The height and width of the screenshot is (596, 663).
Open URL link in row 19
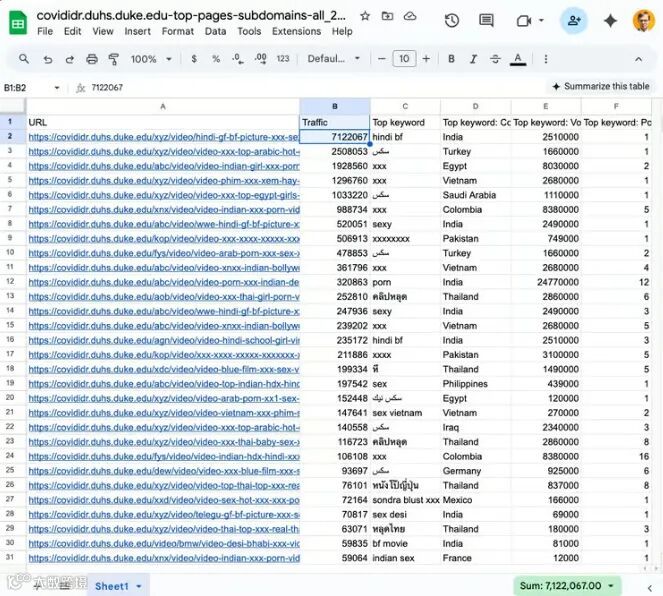[x=164, y=384]
